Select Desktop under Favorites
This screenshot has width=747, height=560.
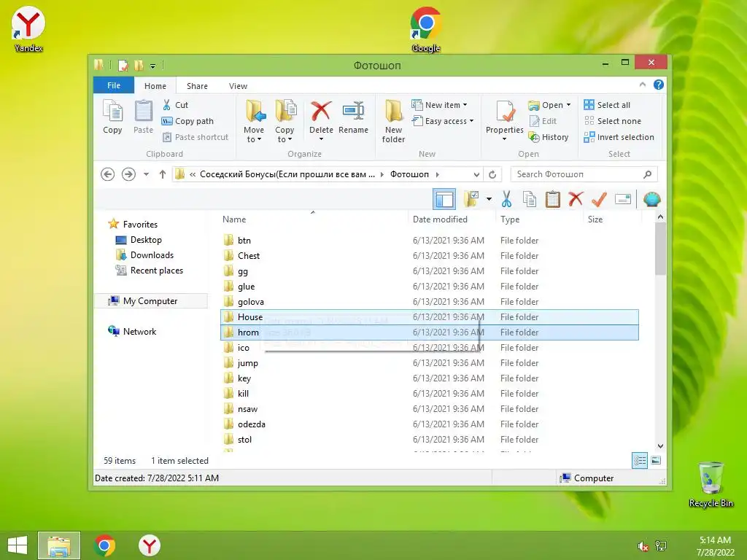139,240
